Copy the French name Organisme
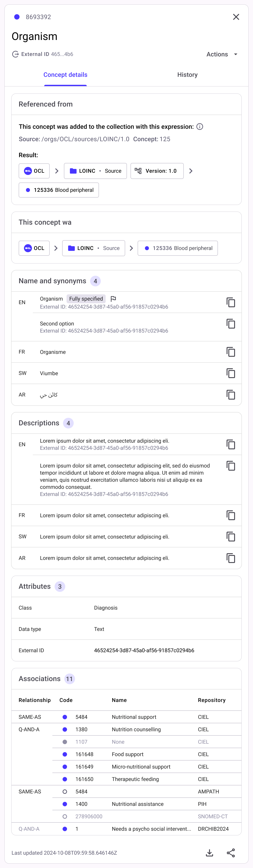Image resolution: width=253 pixels, height=868 pixels. (x=231, y=352)
